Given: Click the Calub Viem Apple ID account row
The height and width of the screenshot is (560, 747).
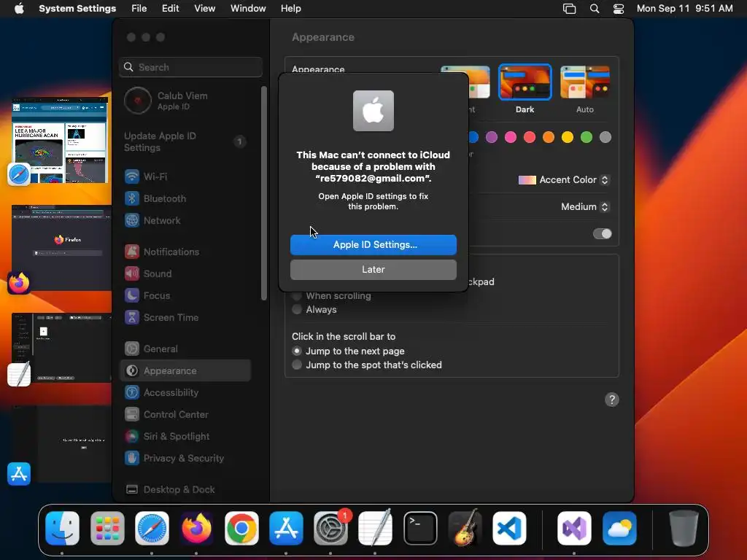Looking at the screenshot, I should coord(186,101).
